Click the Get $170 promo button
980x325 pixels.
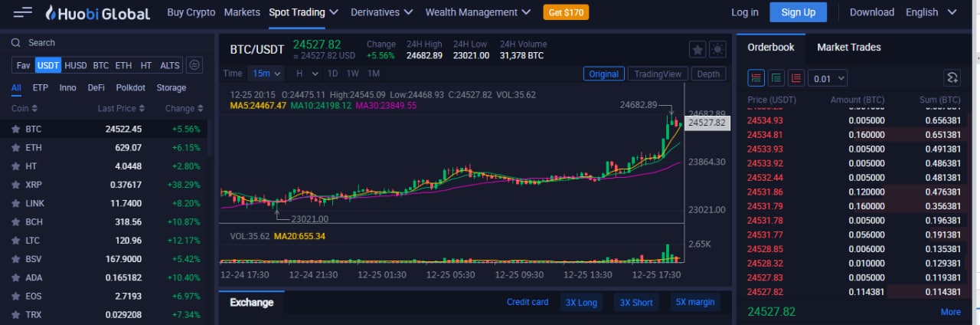point(566,12)
